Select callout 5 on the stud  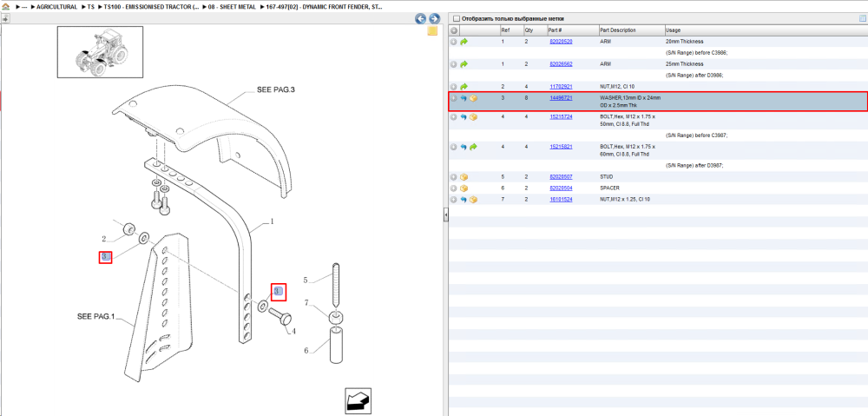(x=305, y=281)
